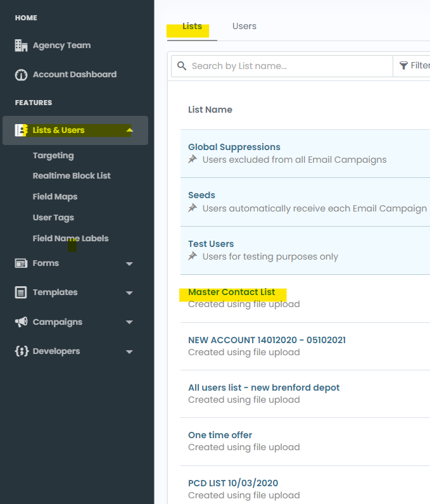Viewport: 430px width, 504px height.
Task: Open NEW ACCOUNT 14012020 - 05102021 list
Action: click(267, 340)
